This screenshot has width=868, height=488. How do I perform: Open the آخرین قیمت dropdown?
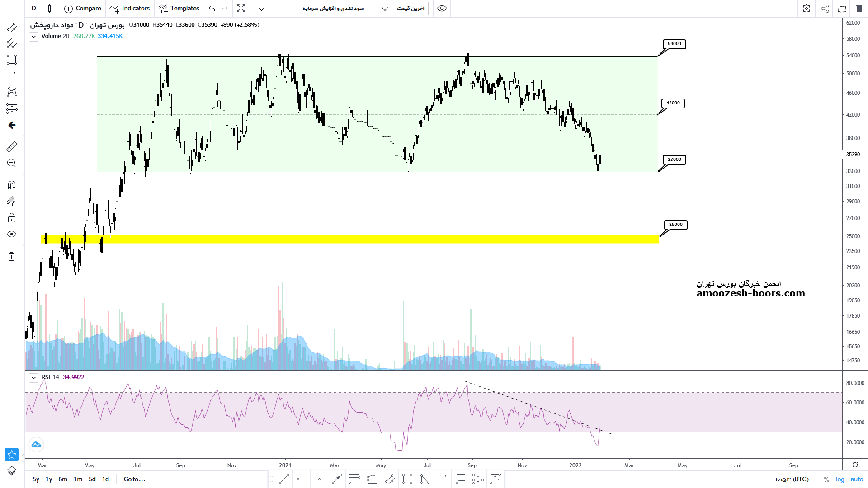pyautogui.click(x=403, y=9)
